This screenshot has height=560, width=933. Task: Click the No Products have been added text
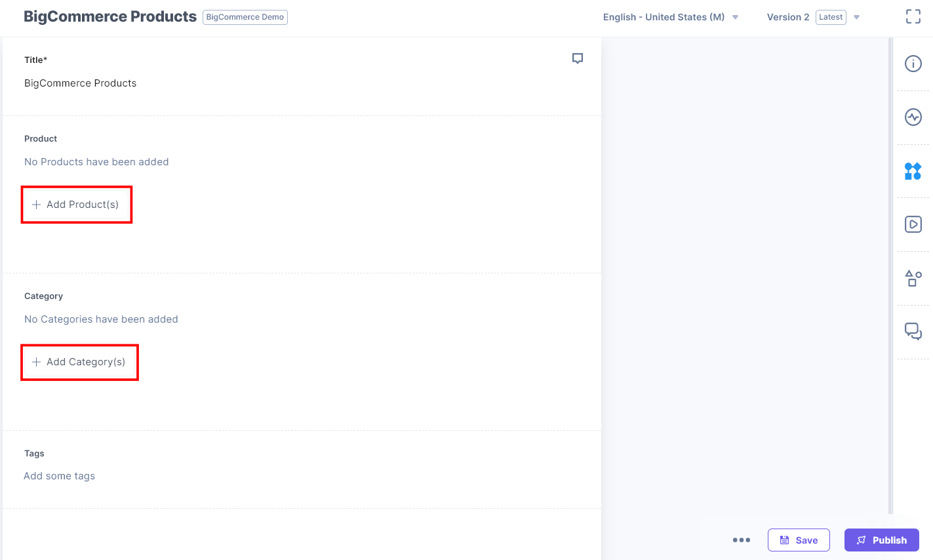pos(96,162)
